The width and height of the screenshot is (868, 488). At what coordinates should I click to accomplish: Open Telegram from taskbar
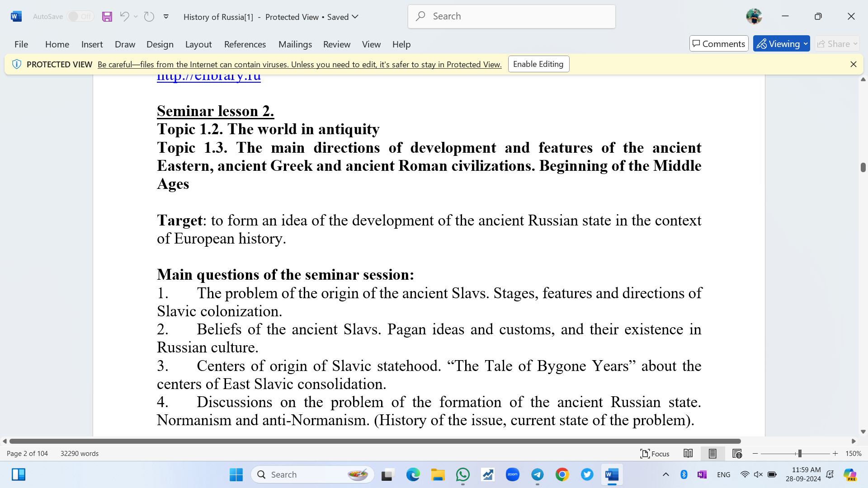(537, 474)
